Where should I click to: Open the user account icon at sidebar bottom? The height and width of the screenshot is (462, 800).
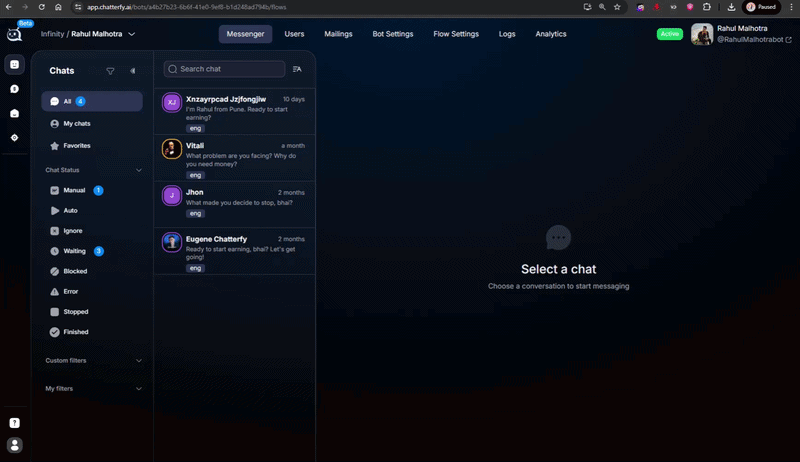[14, 445]
